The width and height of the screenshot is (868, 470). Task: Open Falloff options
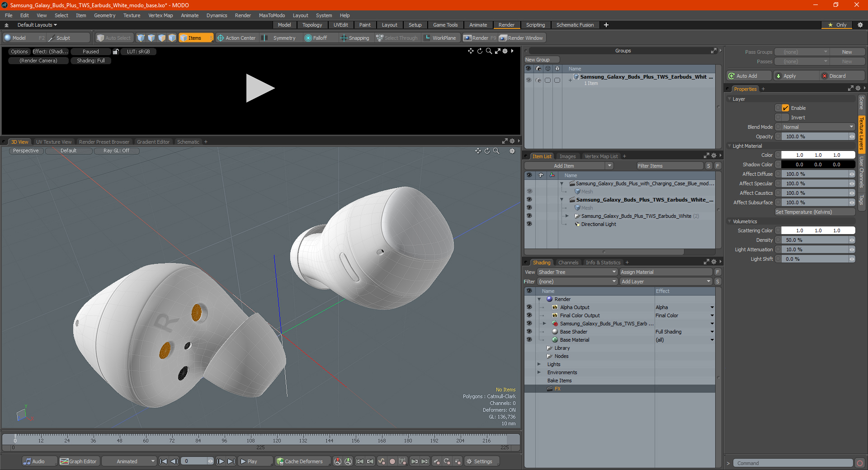tap(316, 38)
